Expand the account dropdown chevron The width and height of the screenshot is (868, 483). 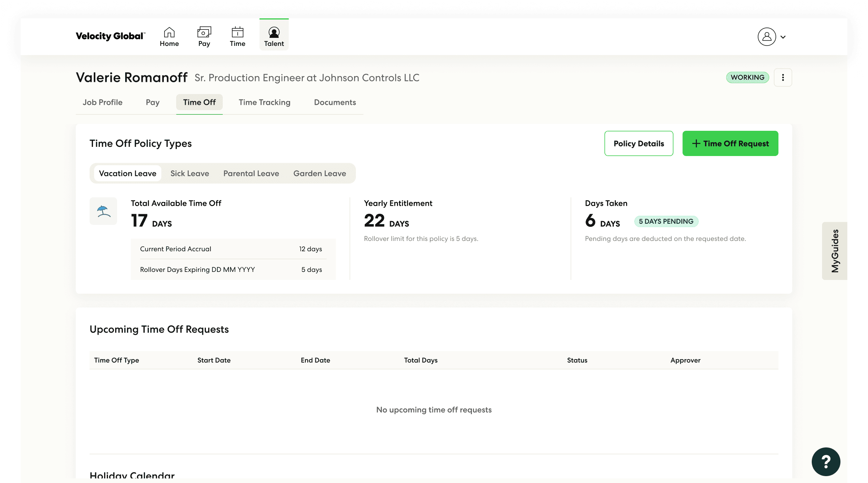coord(783,37)
